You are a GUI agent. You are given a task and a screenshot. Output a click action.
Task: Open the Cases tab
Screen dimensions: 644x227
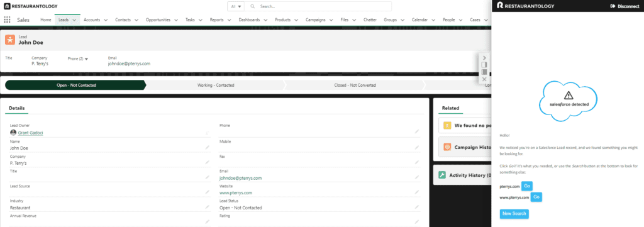coord(475,19)
